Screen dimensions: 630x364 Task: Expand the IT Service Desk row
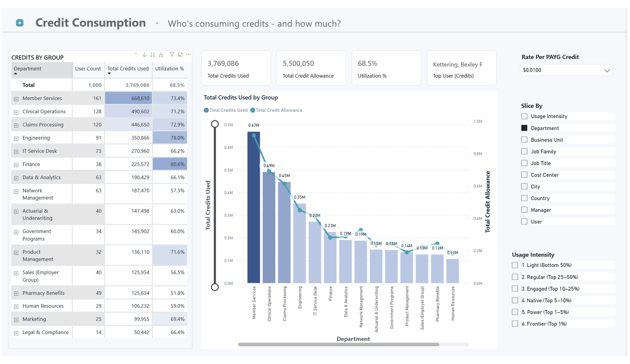pyautogui.click(x=16, y=152)
